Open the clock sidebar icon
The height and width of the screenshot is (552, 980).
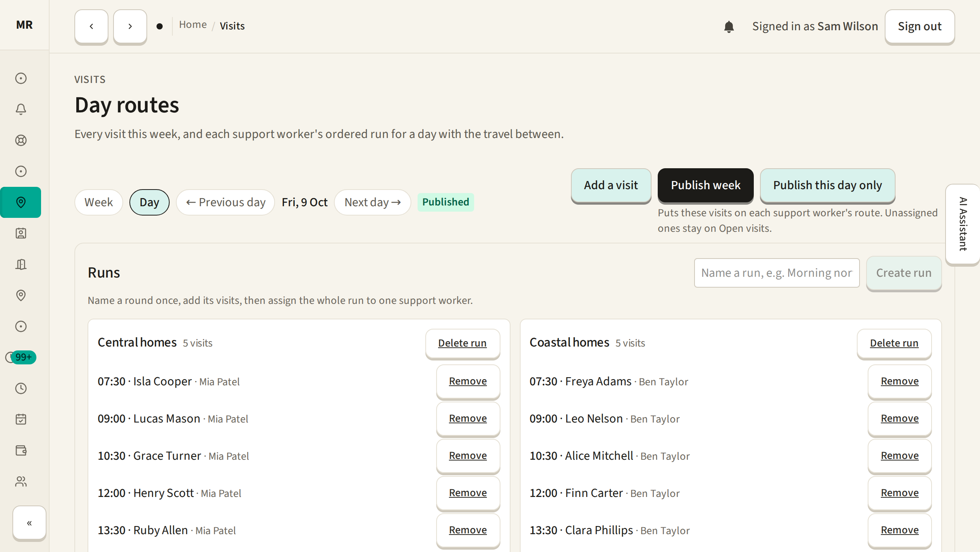click(x=21, y=388)
